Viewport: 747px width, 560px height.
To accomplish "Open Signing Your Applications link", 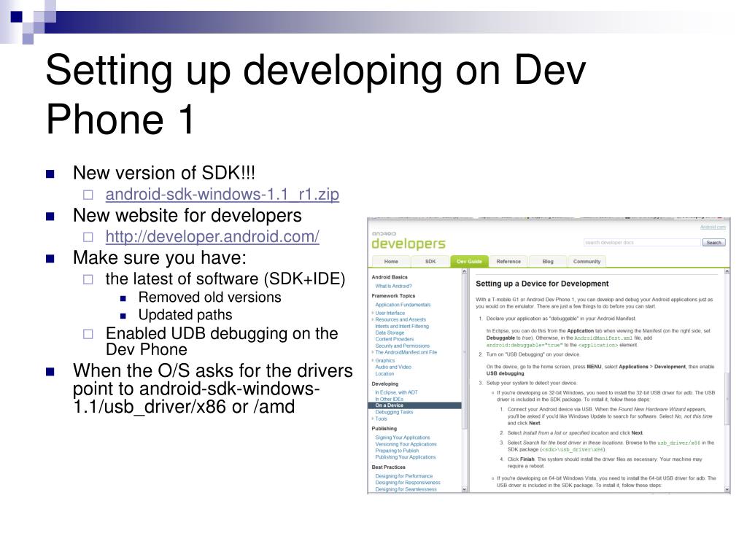I will pyautogui.click(x=403, y=437).
